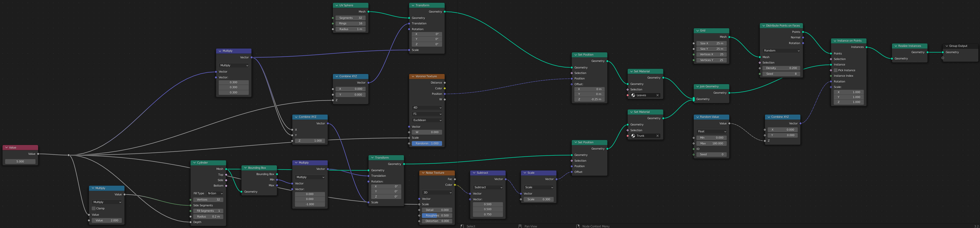Adjust the Voronoi Randomness slider

tap(427, 144)
